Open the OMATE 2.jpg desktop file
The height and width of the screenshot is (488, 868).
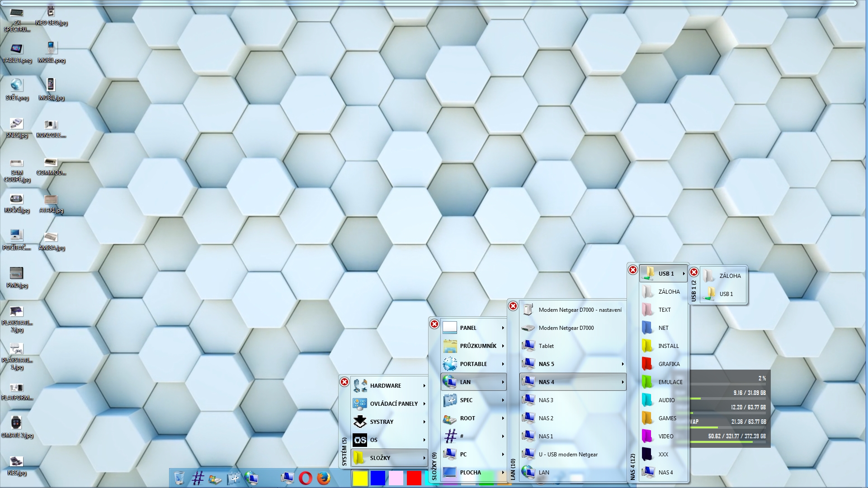[17, 427]
